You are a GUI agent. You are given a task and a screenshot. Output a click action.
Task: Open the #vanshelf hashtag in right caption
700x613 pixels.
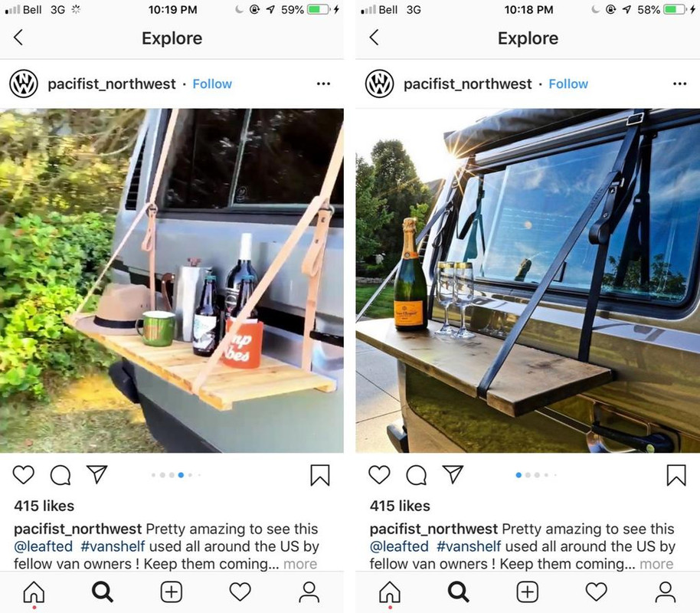pos(469,546)
